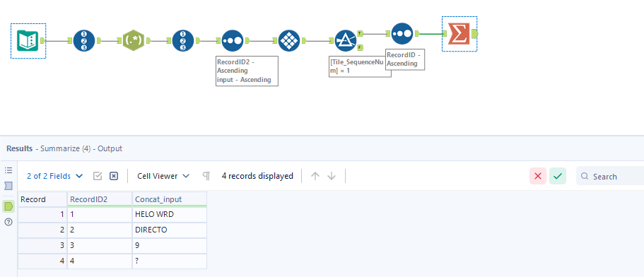The width and height of the screenshot is (644, 277).
Task: Select the Filter tool on canvas
Action: tap(346, 40)
